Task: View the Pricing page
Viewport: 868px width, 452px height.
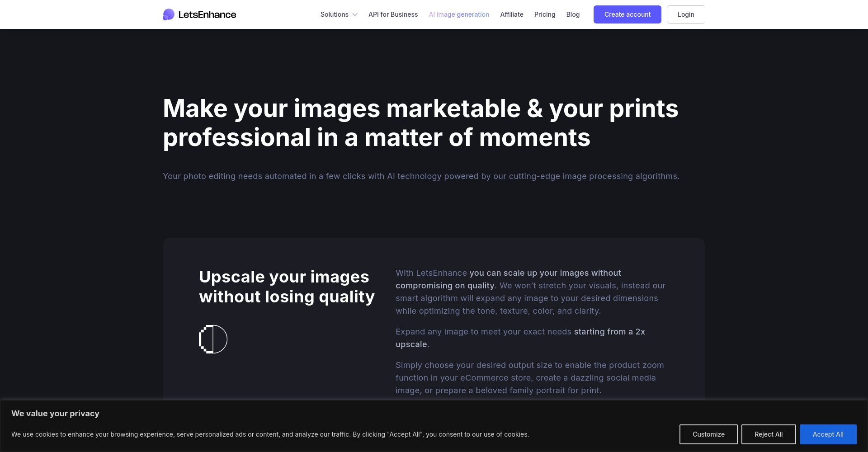Action: click(x=545, y=14)
